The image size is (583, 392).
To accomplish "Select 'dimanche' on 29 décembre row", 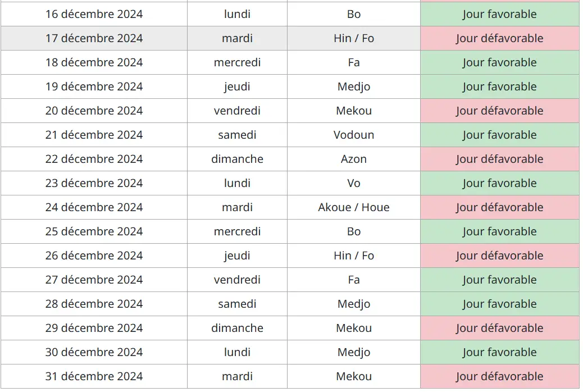I will pyautogui.click(x=237, y=328).
